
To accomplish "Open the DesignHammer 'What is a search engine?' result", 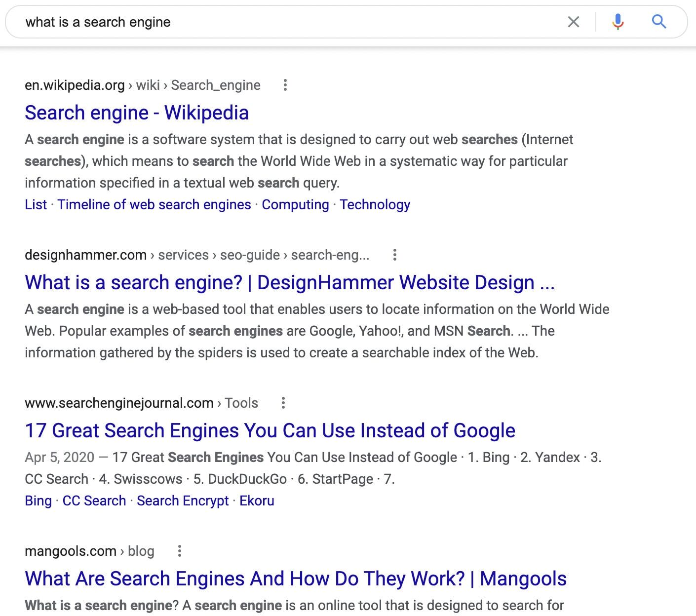I will click(x=290, y=282).
